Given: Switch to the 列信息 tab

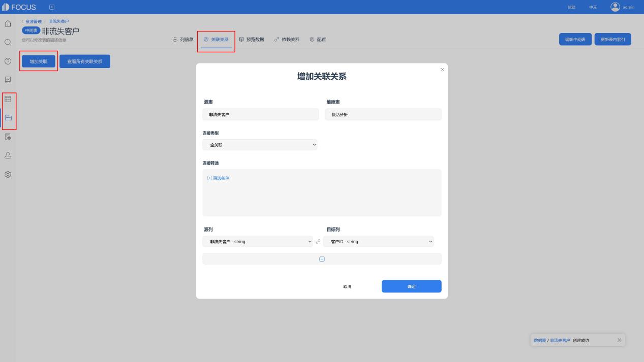Looking at the screenshot, I should [x=183, y=39].
